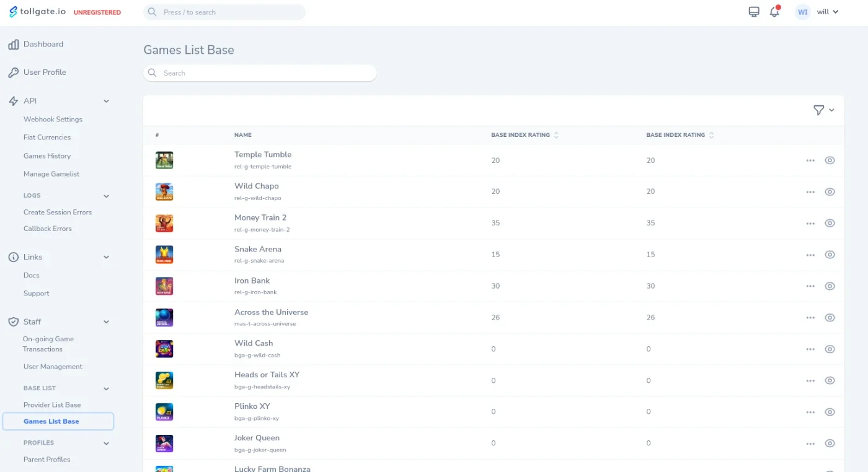Click the Money Train 2 thumbnail

click(164, 223)
